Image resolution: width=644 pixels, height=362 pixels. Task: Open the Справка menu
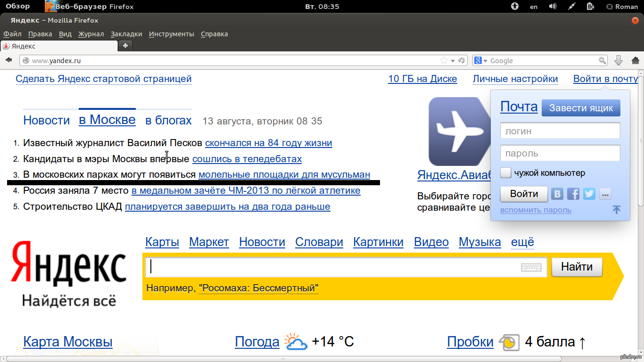[214, 34]
